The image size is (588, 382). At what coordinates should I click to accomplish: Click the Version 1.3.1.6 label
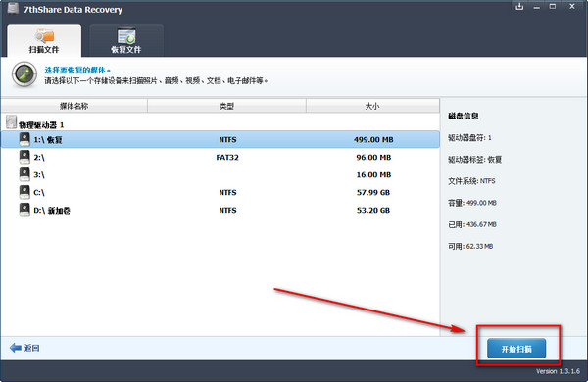click(x=558, y=371)
